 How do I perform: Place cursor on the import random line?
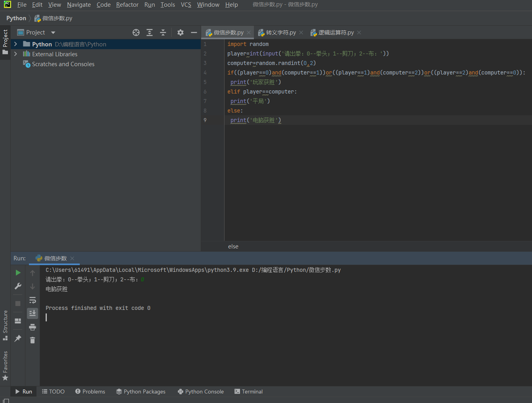pyautogui.click(x=248, y=44)
